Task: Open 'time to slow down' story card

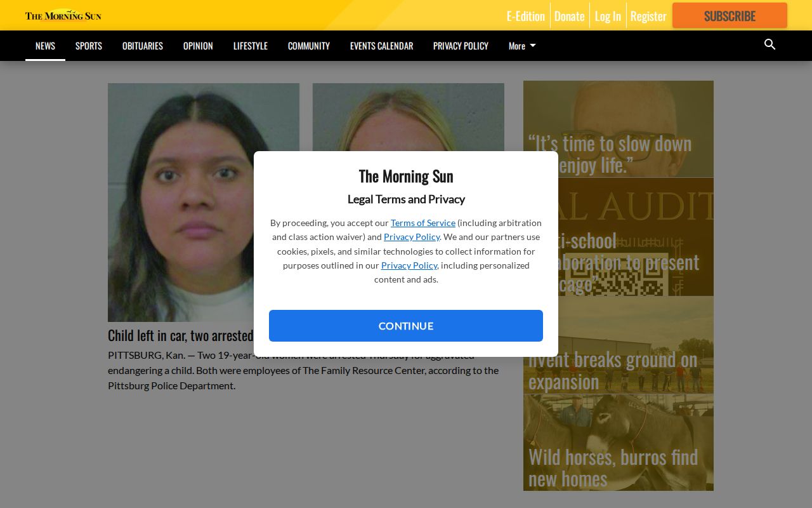Action: (619, 129)
